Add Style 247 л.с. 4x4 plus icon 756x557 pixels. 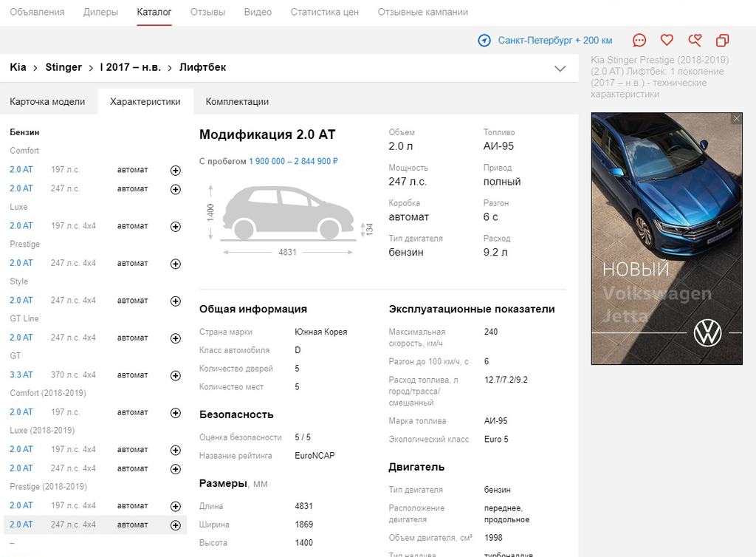point(176,301)
